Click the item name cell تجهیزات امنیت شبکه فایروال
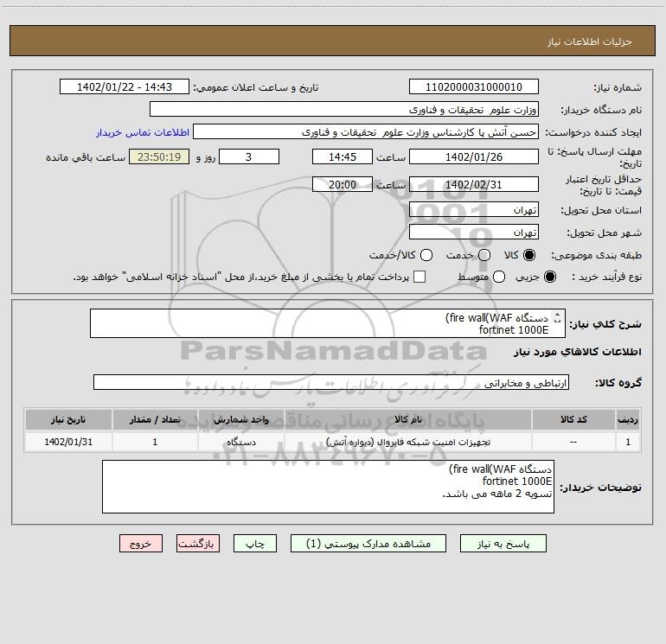 (408, 442)
